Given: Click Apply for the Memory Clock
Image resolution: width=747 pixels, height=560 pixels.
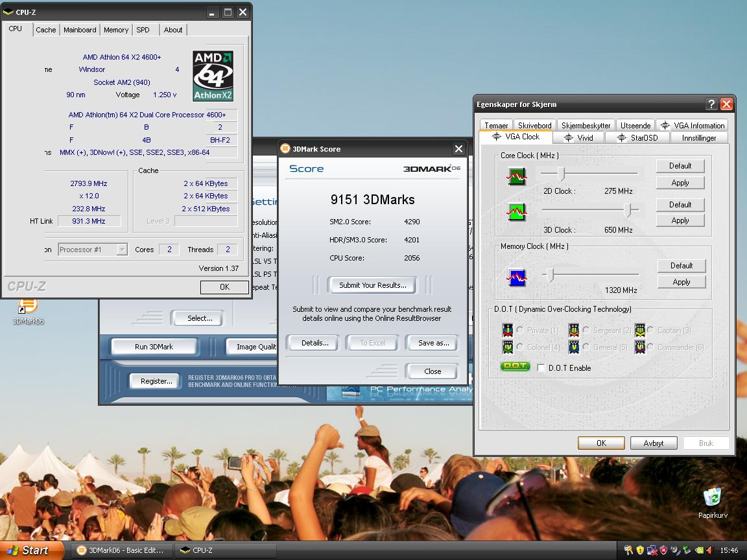Looking at the screenshot, I should tap(682, 282).
